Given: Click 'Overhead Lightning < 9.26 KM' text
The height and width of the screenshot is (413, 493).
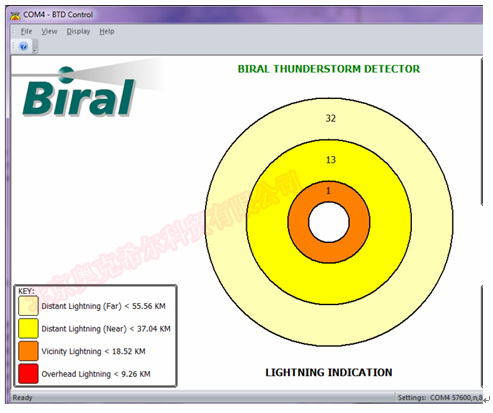Looking at the screenshot, I should [96, 374].
